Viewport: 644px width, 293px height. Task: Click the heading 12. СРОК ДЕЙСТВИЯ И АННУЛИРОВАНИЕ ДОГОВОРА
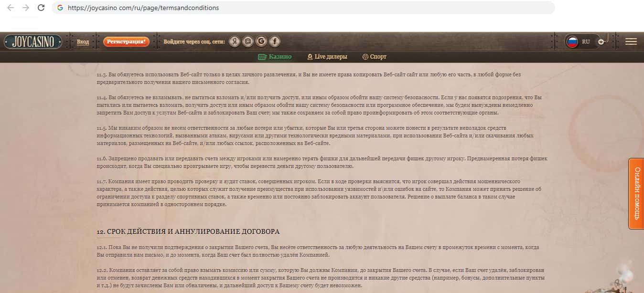(x=188, y=231)
